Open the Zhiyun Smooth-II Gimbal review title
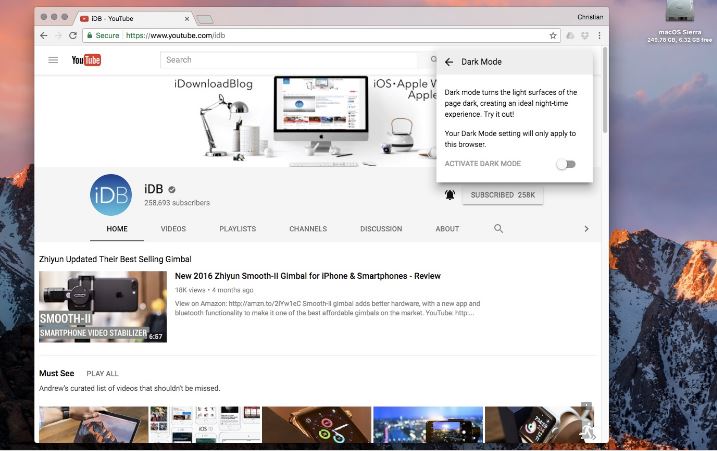This screenshot has width=717, height=451. pos(307,276)
